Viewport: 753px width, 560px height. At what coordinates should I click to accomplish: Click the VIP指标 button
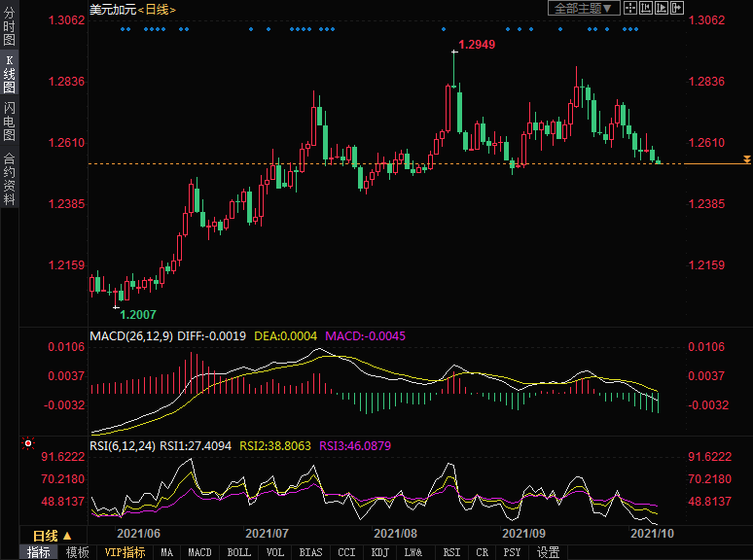point(125,552)
